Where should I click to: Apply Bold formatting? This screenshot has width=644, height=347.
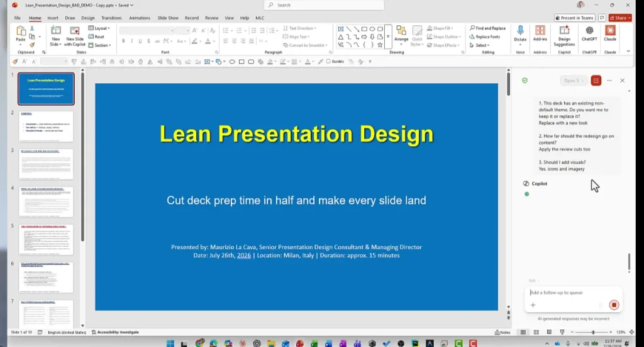(x=123, y=41)
